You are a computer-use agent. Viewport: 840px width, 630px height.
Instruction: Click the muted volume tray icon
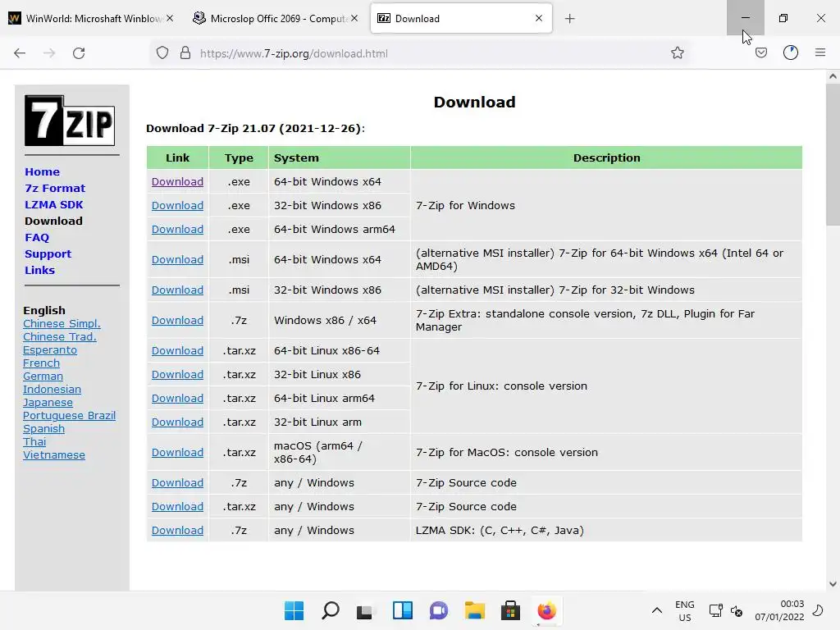coord(737,610)
